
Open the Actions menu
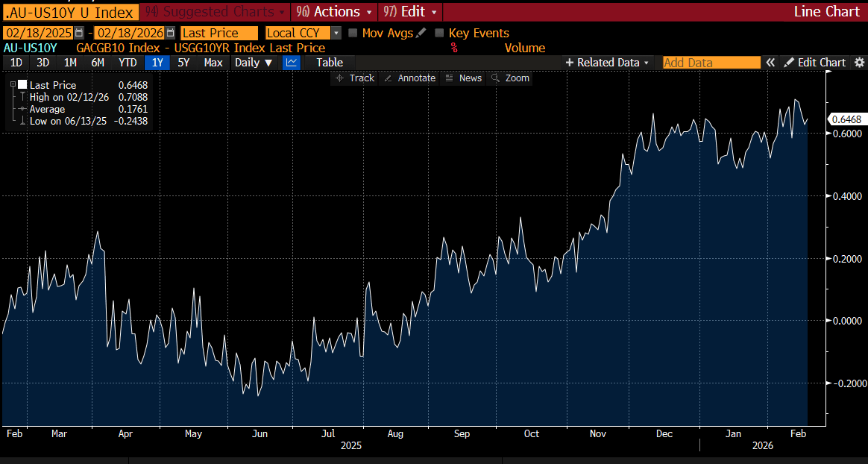pos(335,12)
